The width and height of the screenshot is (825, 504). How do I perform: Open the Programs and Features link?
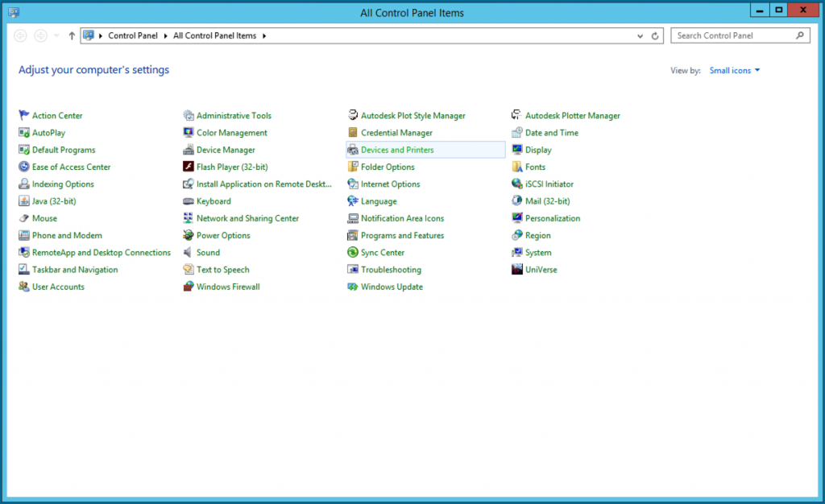tap(402, 236)
